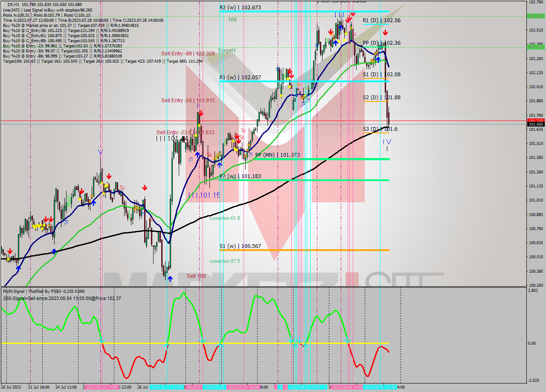
Task: Click the blue '| | | 101.15' wave label
Action: tap(205, 195)
